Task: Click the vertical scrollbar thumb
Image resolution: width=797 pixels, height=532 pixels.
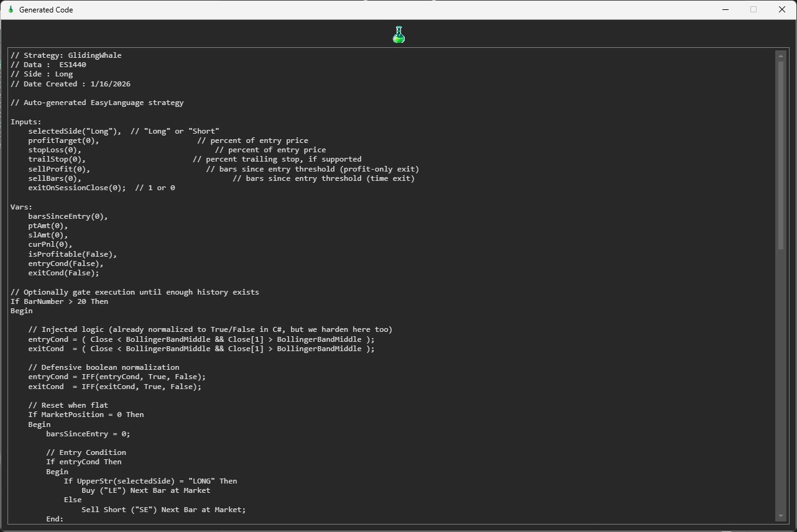Action: tap(781, 155)
